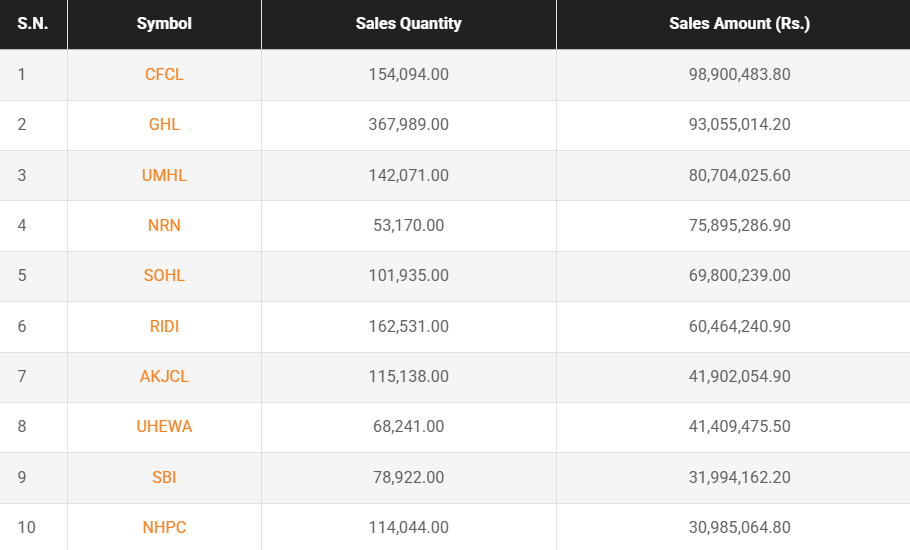The width and height of the screenshot is (910, 550).
Task: Click serial number 10 in NHPC row
Action: pos(27,527)
